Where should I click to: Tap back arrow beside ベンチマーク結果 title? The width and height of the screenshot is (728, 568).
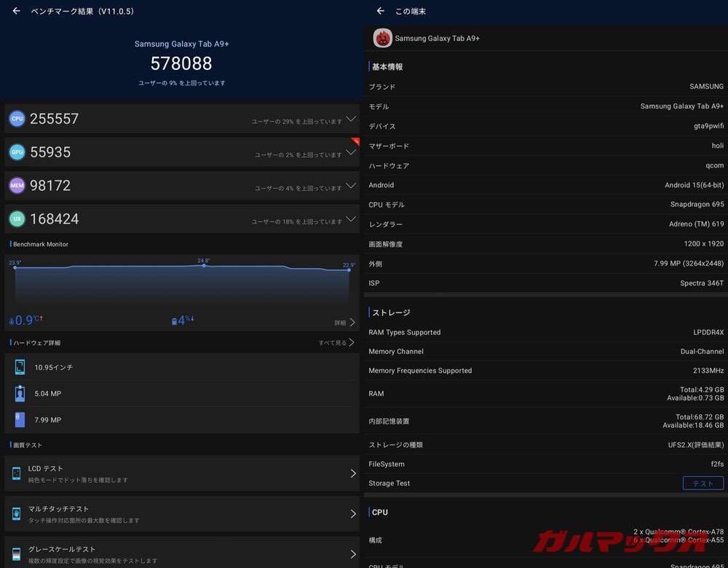tap(16, 11)
